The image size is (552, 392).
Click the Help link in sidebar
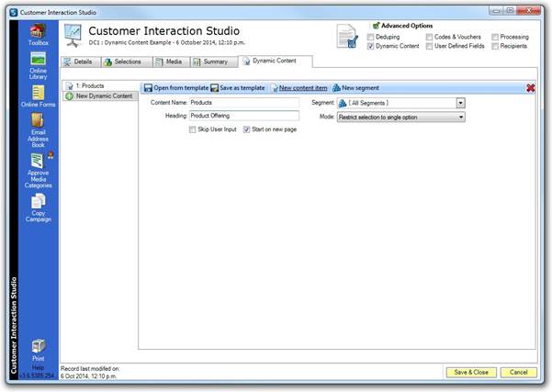point(38,368)
